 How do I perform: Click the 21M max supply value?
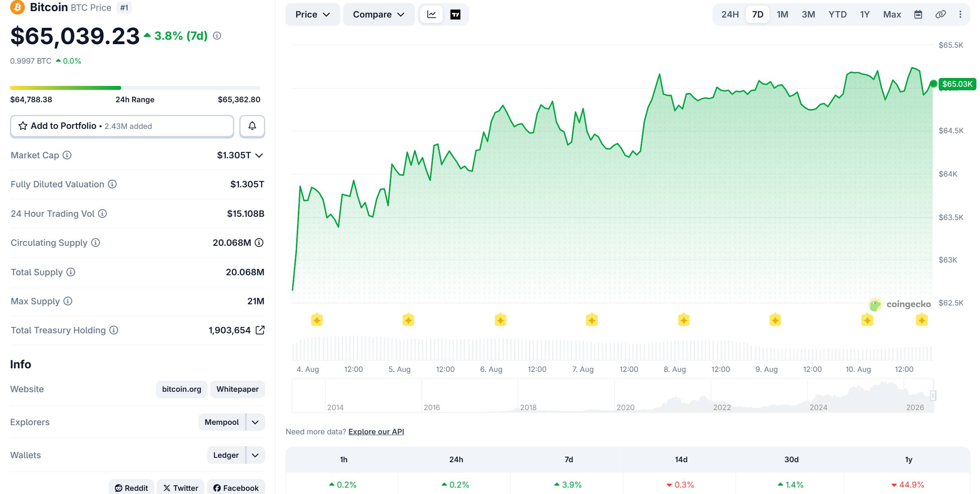point(256,301)
